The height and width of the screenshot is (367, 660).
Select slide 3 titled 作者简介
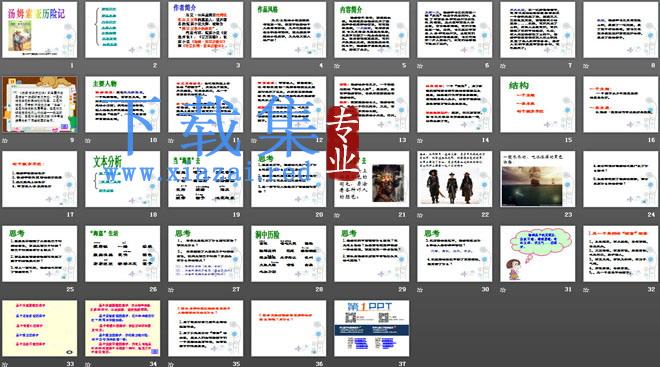205,30
